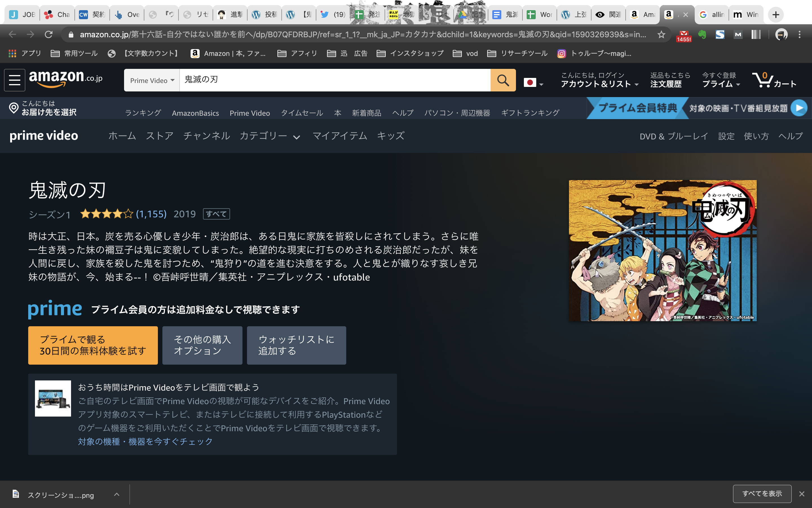This screenshot has width=812, height=508.
Task: Open the Gmail extension with 1455 badge
Action: (683, 35)
